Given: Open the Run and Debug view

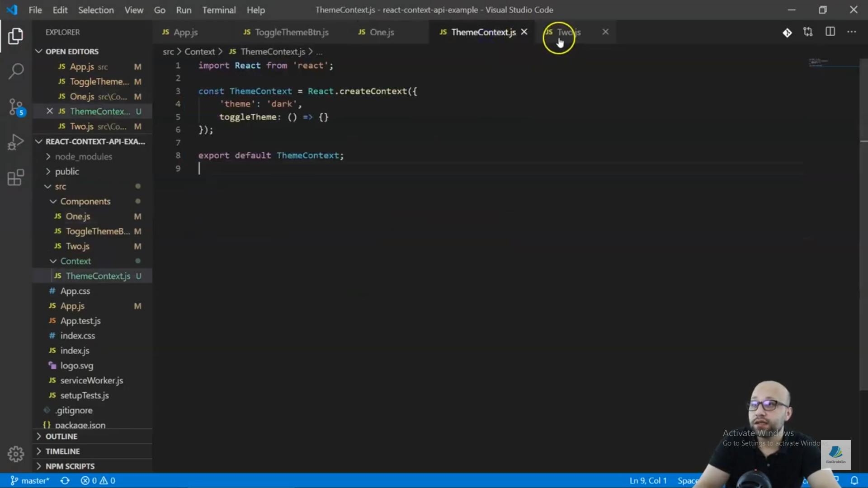Looking at the screenshot, I should pyautogui.click(x=16, y=142).
